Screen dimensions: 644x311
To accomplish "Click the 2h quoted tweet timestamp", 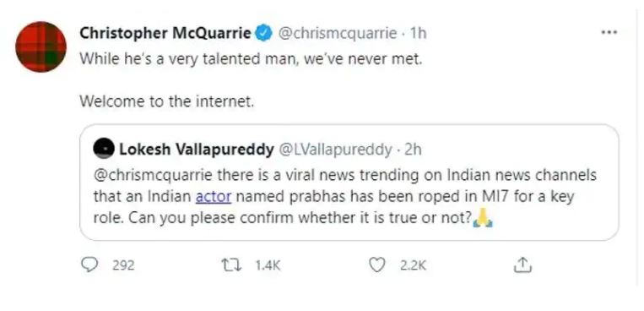I will pyautogui.click(x=413, y=150).
